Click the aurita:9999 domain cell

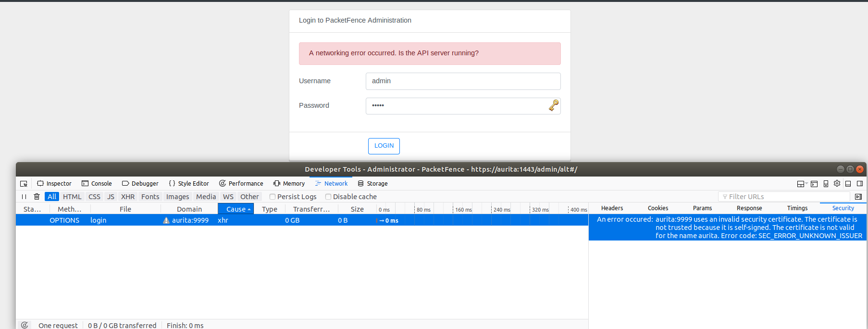click(x=190, y=220)
